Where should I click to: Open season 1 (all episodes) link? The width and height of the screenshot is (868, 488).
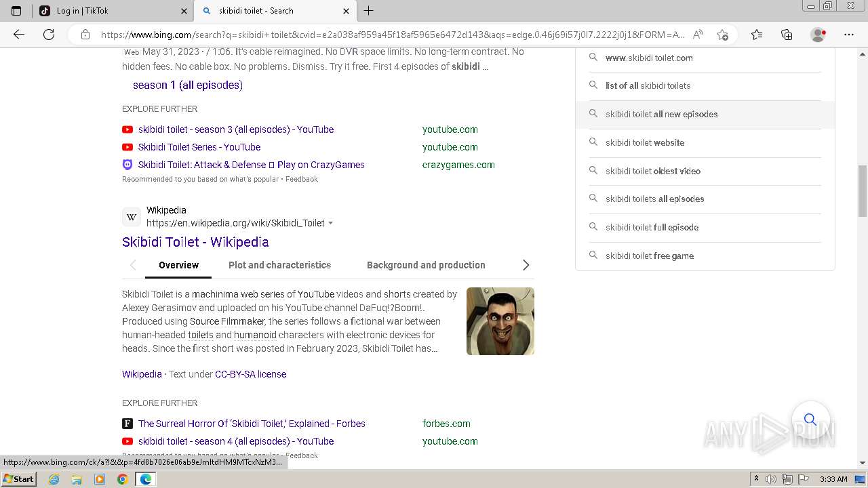188,85
